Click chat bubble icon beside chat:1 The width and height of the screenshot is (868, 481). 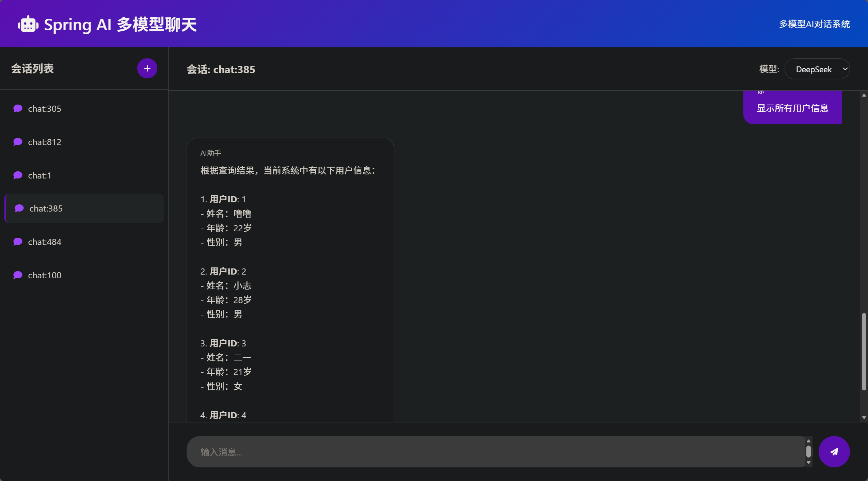coord(18,175)
